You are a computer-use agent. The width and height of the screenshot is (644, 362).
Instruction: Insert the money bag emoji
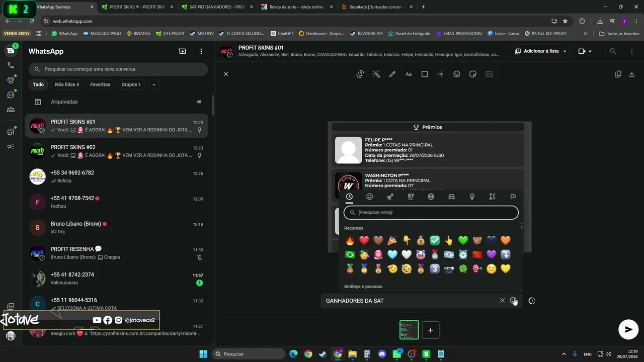tap(421, 240)
